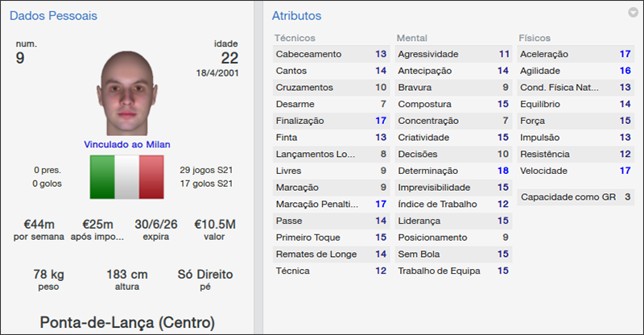Open the 'Vinculado ao Milan' link
The image size is (644, 335).
127,144
